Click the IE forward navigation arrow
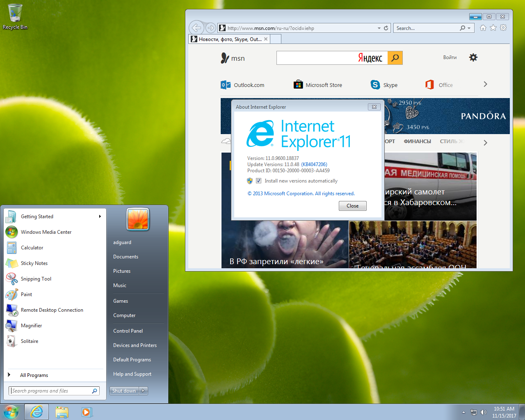Image resolution: width=525 pixels, height=420 pixels. coord(210,28)
